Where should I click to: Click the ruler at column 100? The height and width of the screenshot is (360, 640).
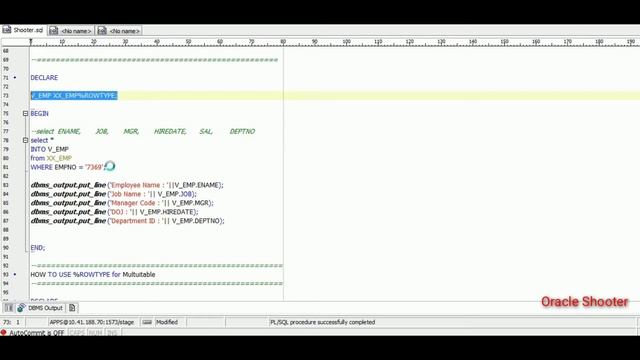point(347,42)
